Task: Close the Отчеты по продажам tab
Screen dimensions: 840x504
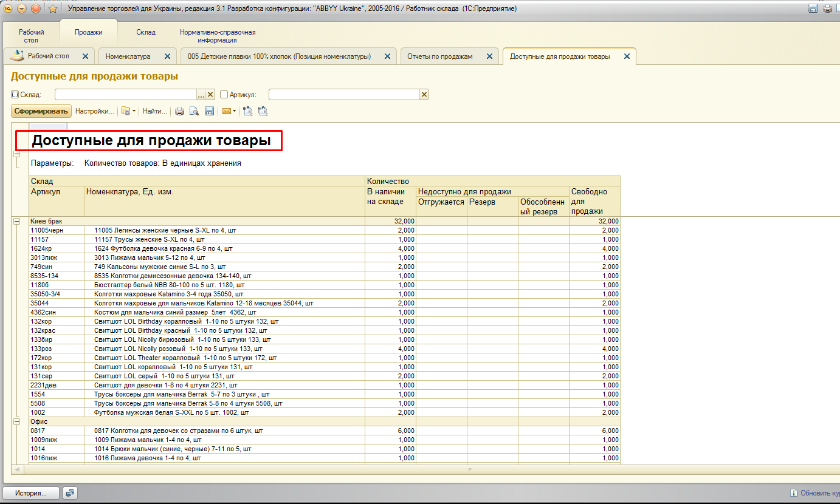Action: [489, 56]
